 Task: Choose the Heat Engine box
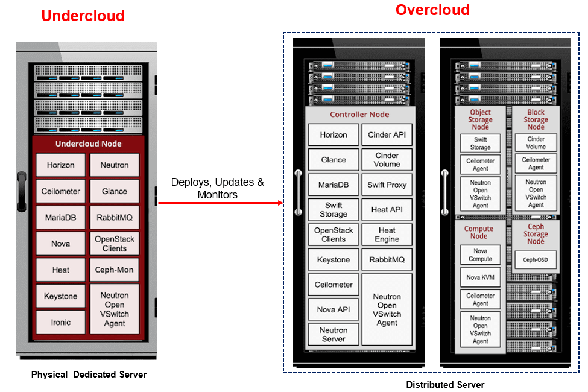pos(387,235)
